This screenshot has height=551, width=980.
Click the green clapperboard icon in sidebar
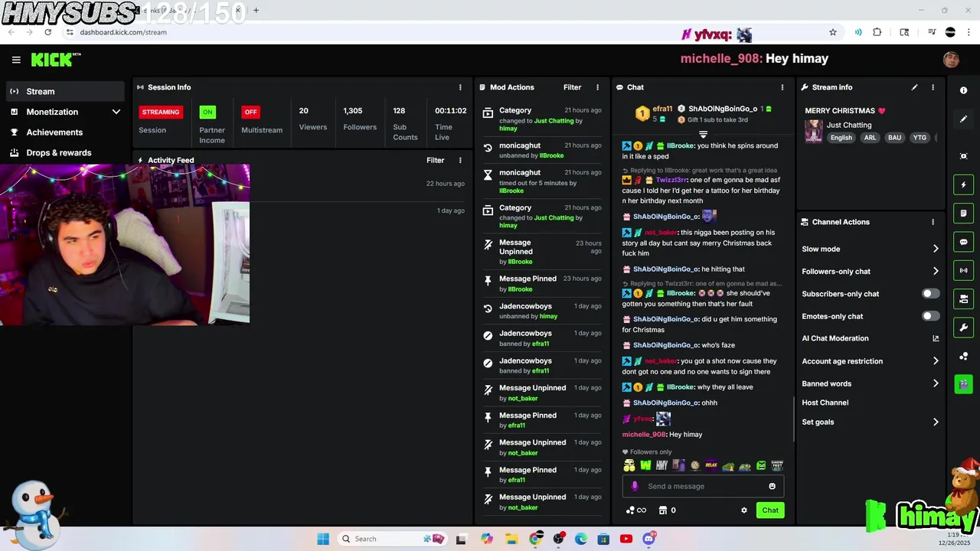coord(963,384)
